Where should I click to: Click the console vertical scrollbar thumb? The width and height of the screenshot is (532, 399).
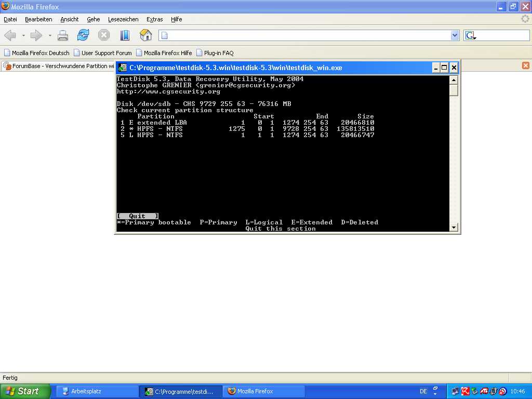tap(454, 90)
